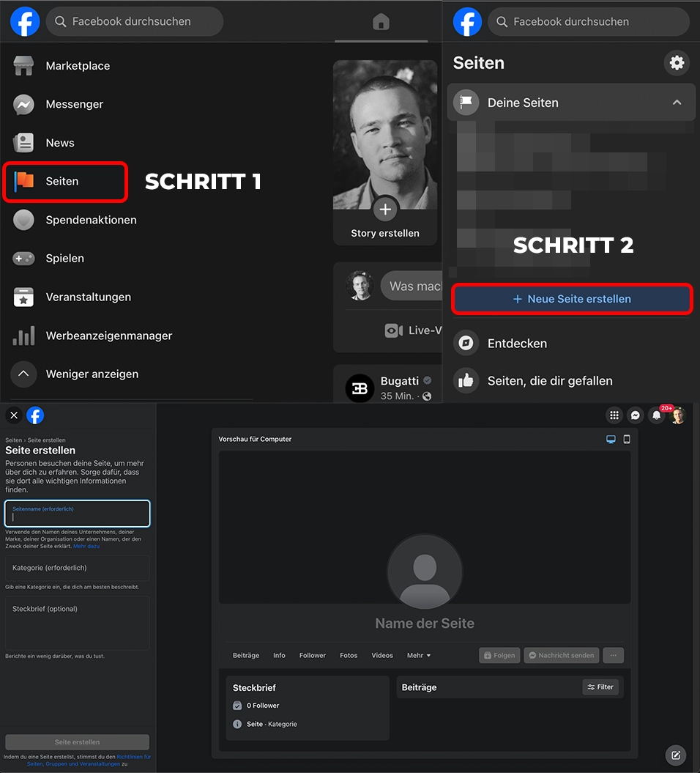Image resolution: width=700 pixels, height=773 pixels.
Task: Open the home tab house icon
Action: [x=381, y=22]
